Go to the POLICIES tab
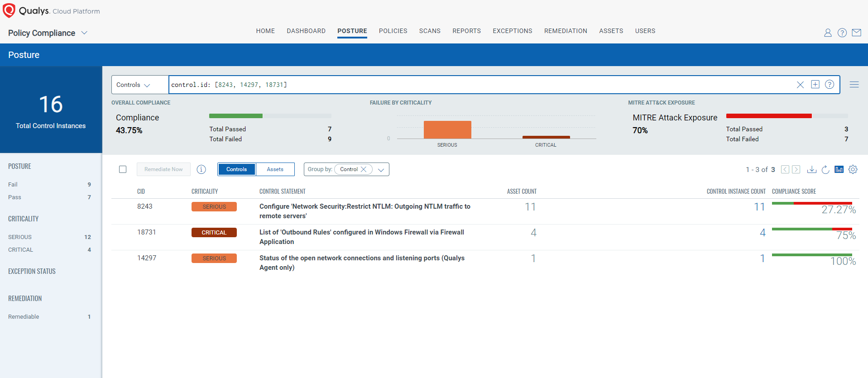The height and width of the screenshot is (378, 868). (x=393, y=31)
